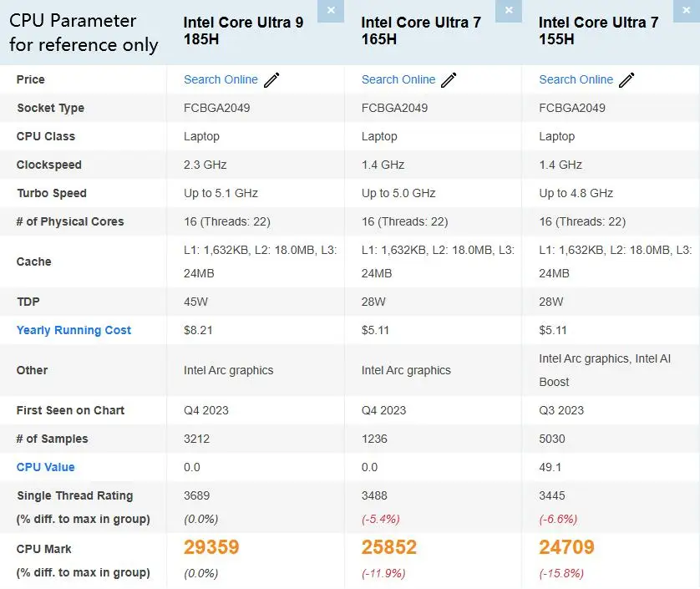Open Search Online link for Ultra 9 185H
This screenshot has height=589, width=700.
click(221, 79)
